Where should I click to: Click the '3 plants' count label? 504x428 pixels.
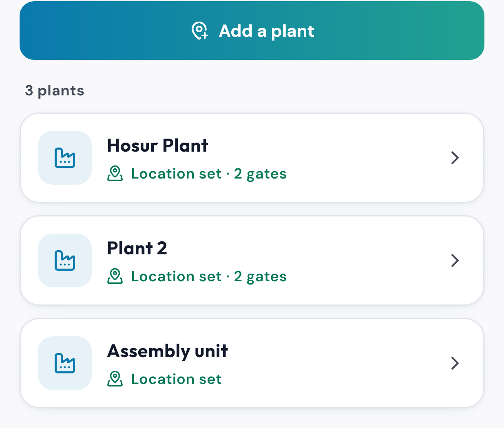click(x=55, y=90)
